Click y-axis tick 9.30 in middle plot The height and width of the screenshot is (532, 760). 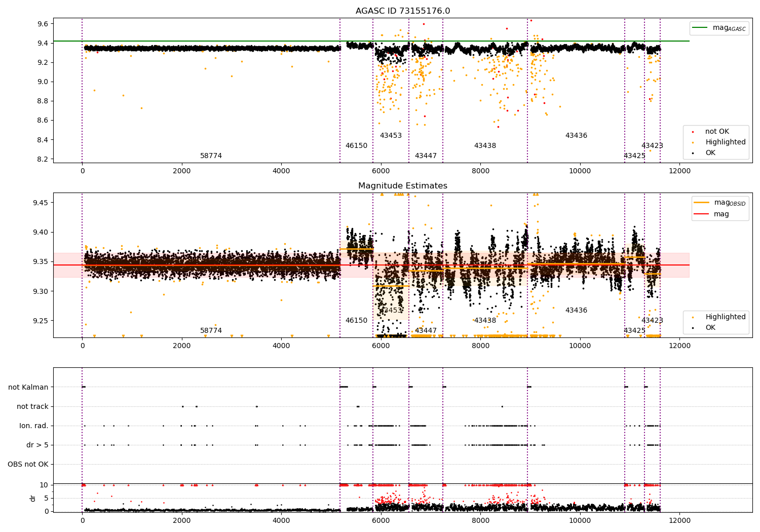41,291
